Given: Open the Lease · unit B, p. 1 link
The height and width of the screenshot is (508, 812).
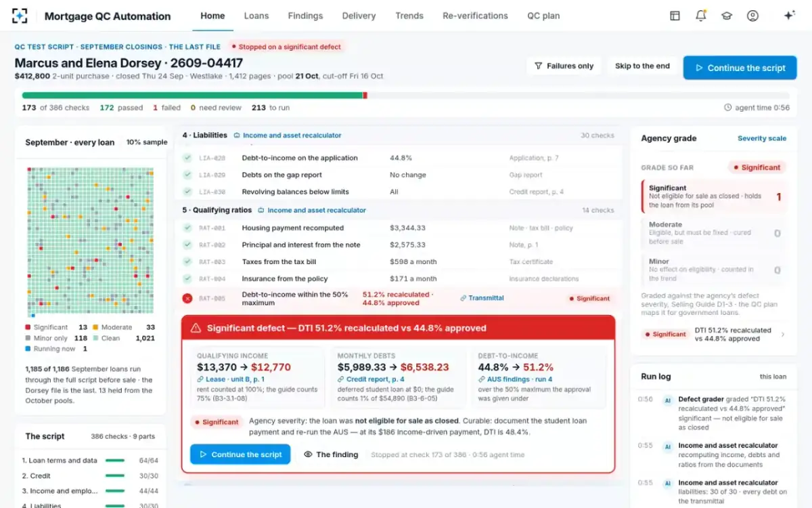Looking at the screenshot, I should tap(229, 379).
